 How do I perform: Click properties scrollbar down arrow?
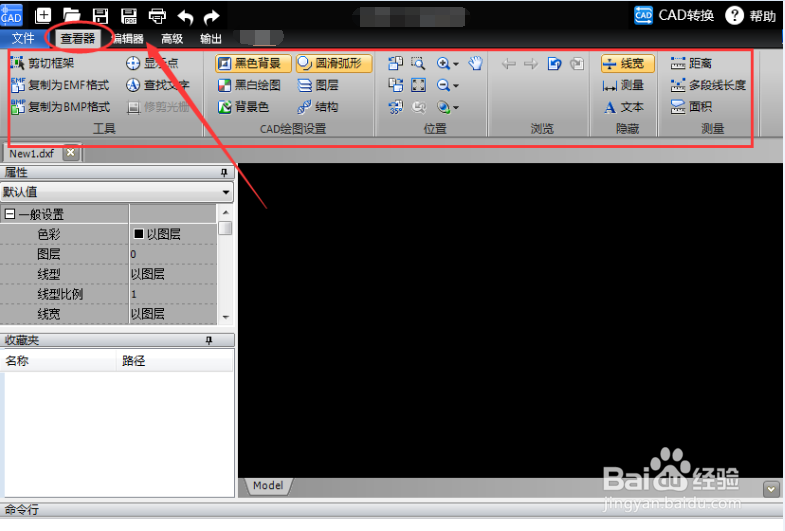(x=226, y=317)
